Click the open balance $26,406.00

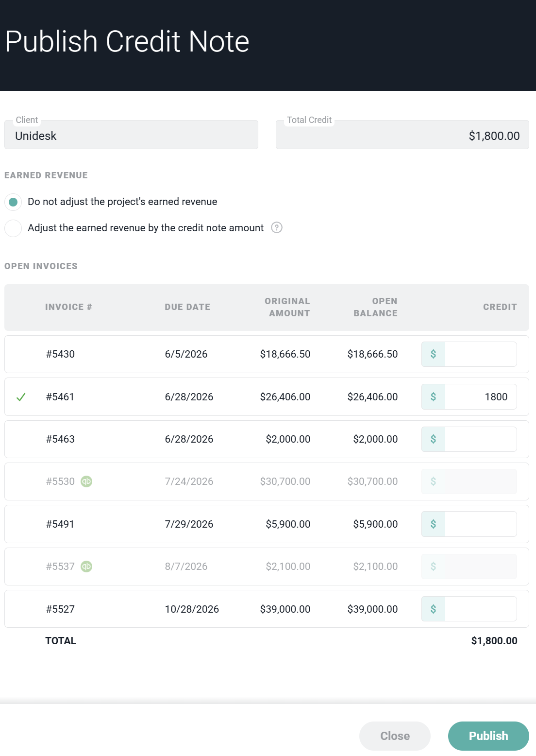point(372,397)
